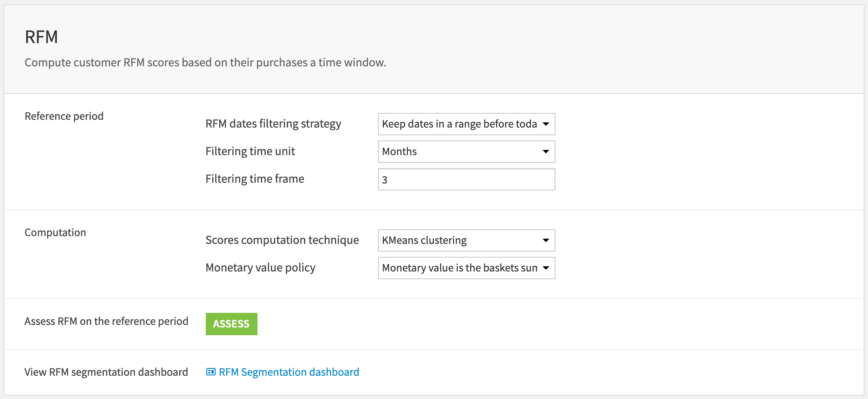Open the Filtering time unit dropdown showing Months
Image resolution: width=868 pixels, height=399 pixels.
pos(466,151)
